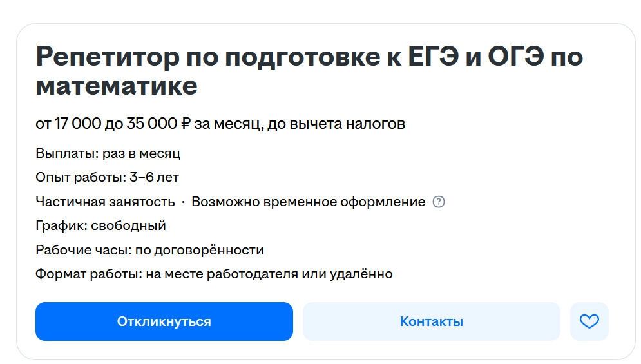
Task: Click the до вычета налогов text
Action: click(x=336, y=124)
